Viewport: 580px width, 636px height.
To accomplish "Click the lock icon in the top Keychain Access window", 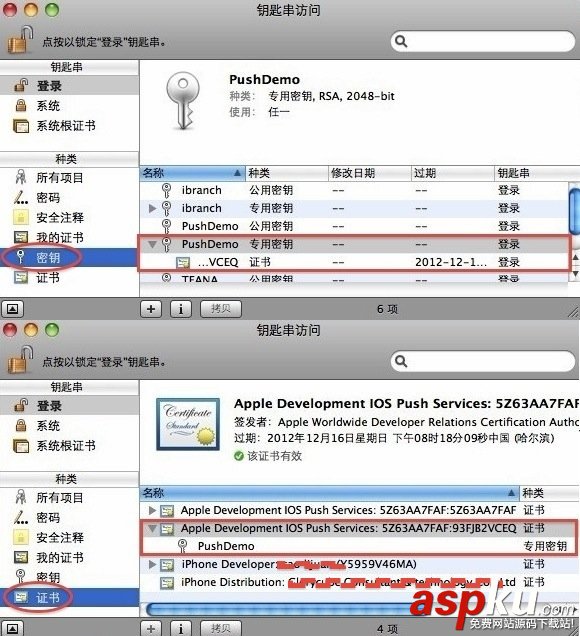I will [20, 39].
